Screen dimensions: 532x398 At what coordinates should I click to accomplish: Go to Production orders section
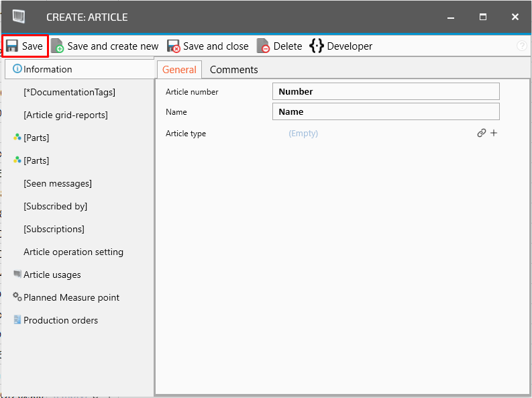[x=60, y=320]
